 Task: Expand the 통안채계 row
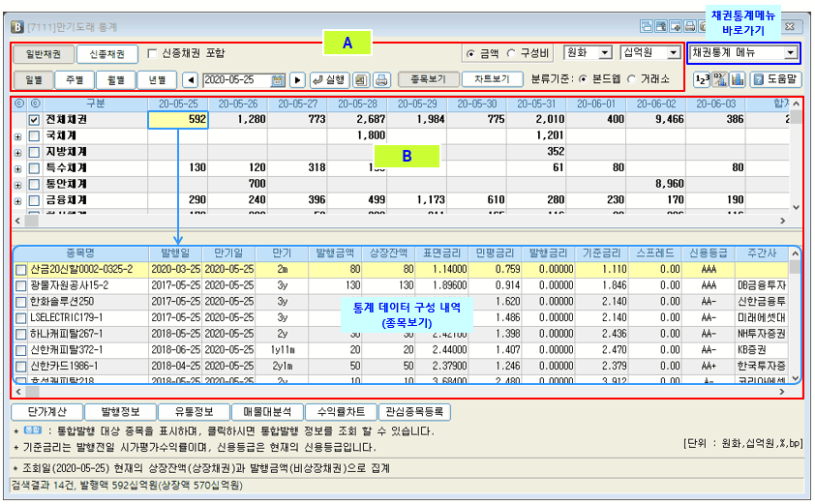click(18, 185)
